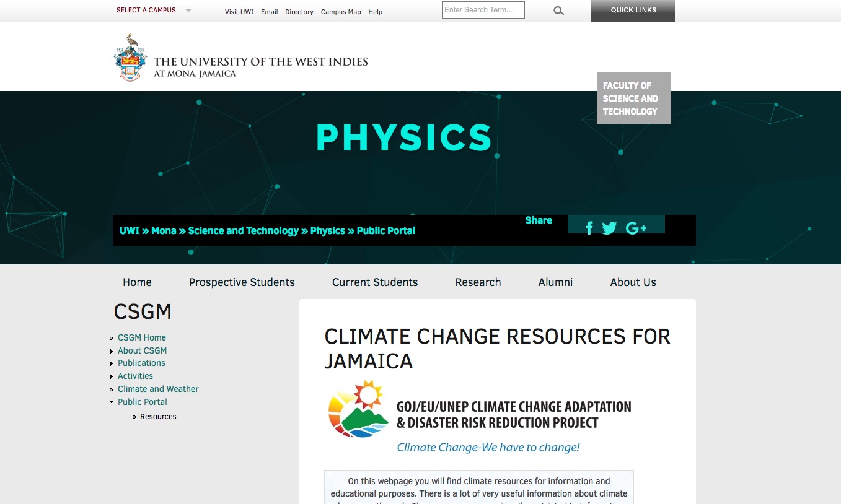Open Activities sidebar link
The image size is (841, 504).
[135, 376]
